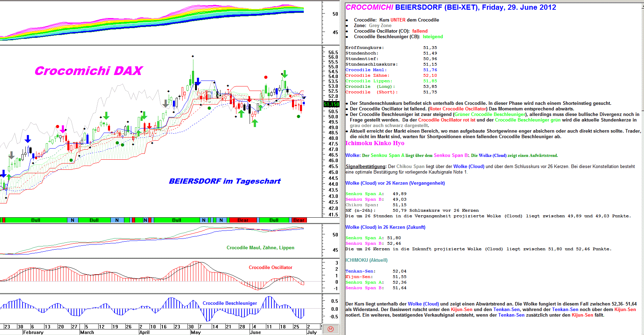
Task: Select the gray down arrow in mid-April
Action: coord(166,103)
